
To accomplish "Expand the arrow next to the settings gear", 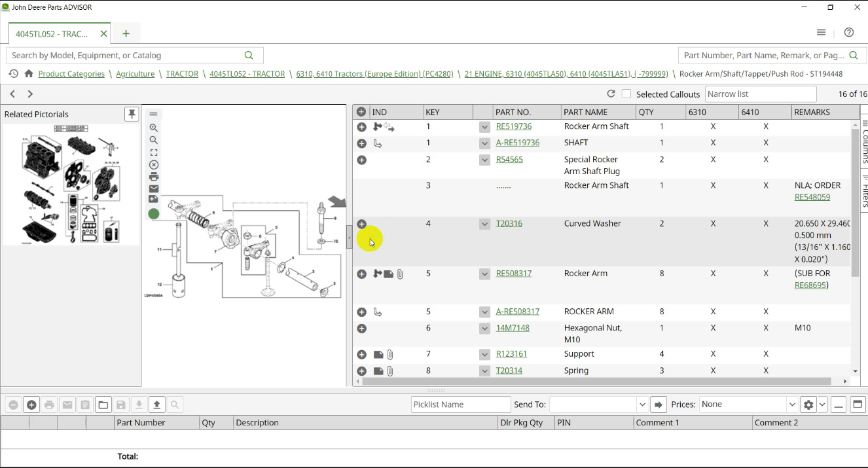I will click(822, 405).
